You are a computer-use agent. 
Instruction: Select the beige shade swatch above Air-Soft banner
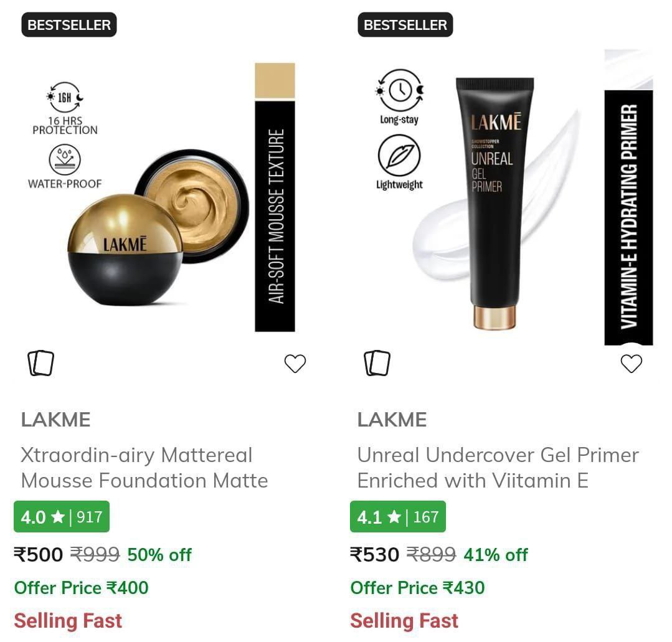click(x=275, y=80)
